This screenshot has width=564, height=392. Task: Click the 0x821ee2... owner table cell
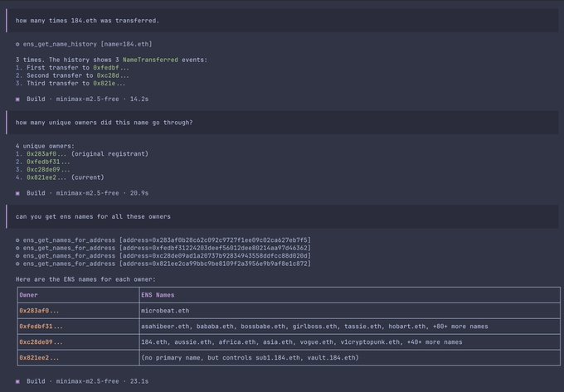click(x=39, y=357)
